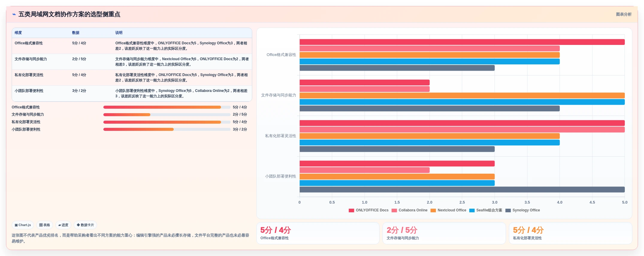Click the chart axis label 小团队部署便利性

point(280,176)
